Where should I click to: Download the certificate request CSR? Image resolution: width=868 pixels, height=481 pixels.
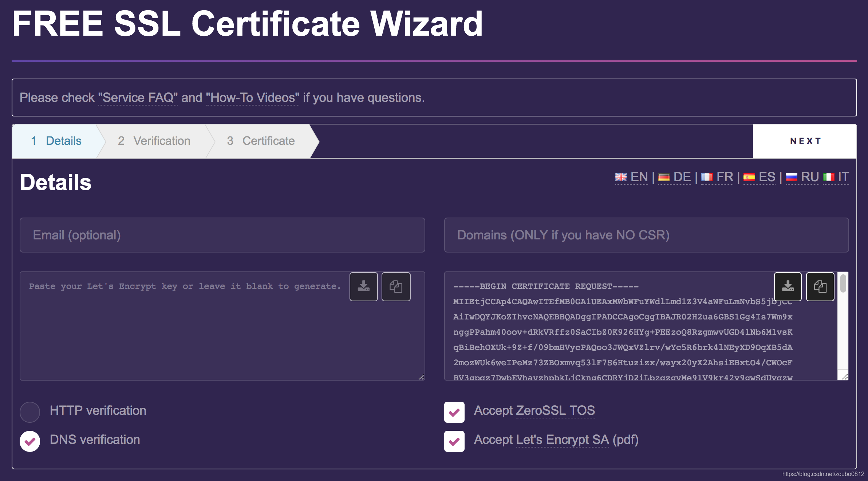click(x=788, y=287)
